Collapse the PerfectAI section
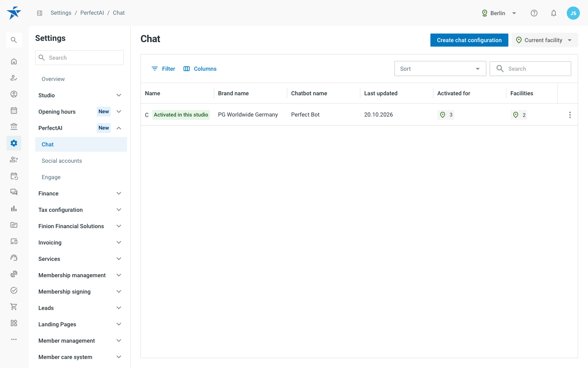 81,128
